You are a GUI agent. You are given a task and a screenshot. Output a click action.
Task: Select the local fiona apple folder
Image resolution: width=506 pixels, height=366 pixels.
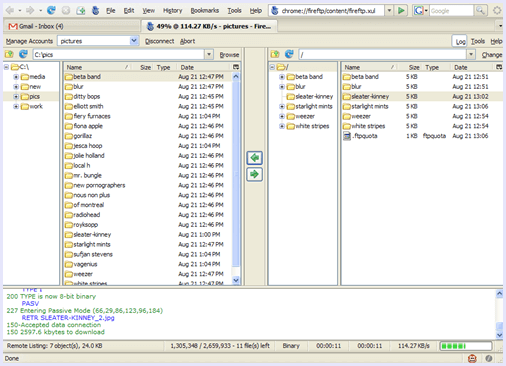click(x=147, y=126)
